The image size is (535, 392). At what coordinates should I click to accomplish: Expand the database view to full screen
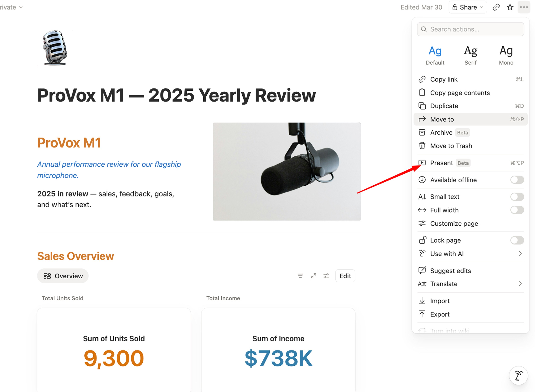tap(313, 276)
